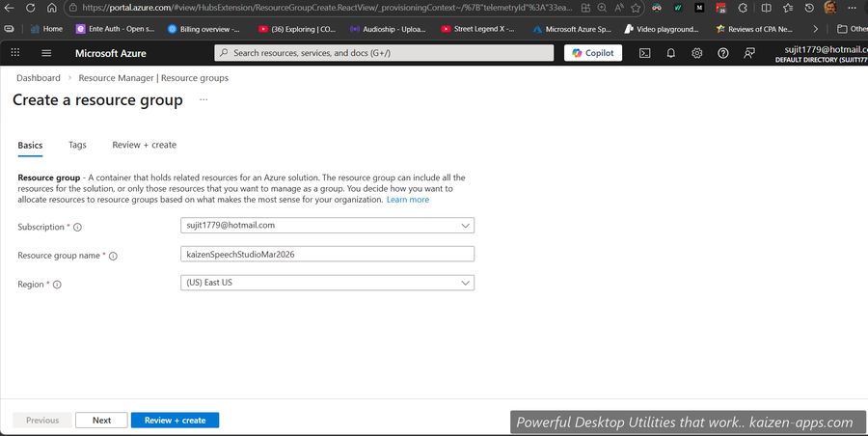The width and height of the screenshot is (868, 436).
Task: Open browser Extensions puzzle icon
Action: pyautogui.click(x=743, y=8)
